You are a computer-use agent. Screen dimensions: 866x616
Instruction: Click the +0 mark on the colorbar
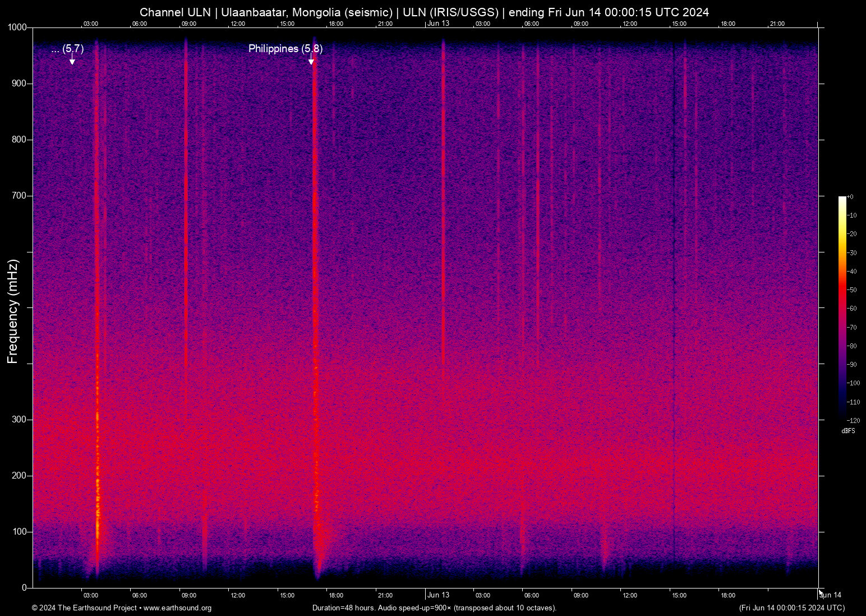(x=851, y=196)
